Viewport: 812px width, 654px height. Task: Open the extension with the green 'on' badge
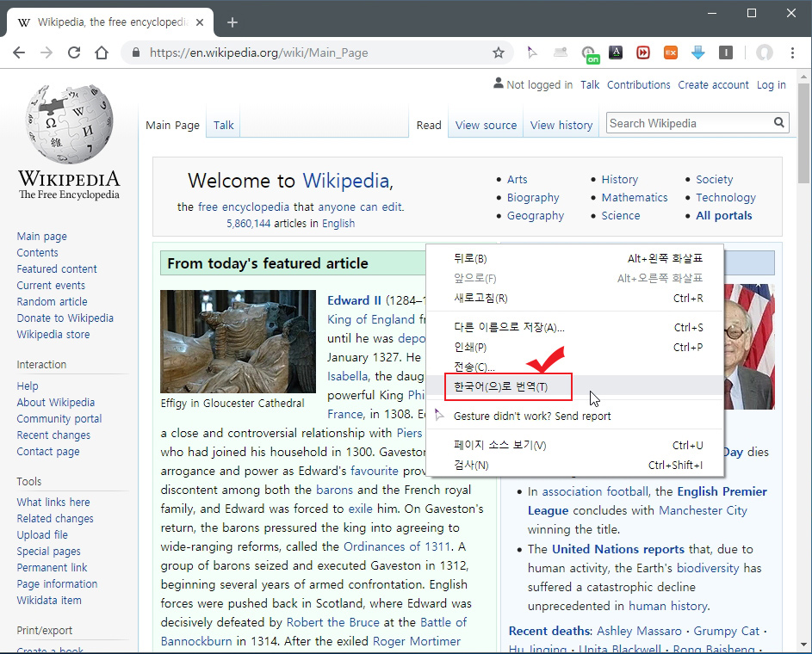coord(589,54)
